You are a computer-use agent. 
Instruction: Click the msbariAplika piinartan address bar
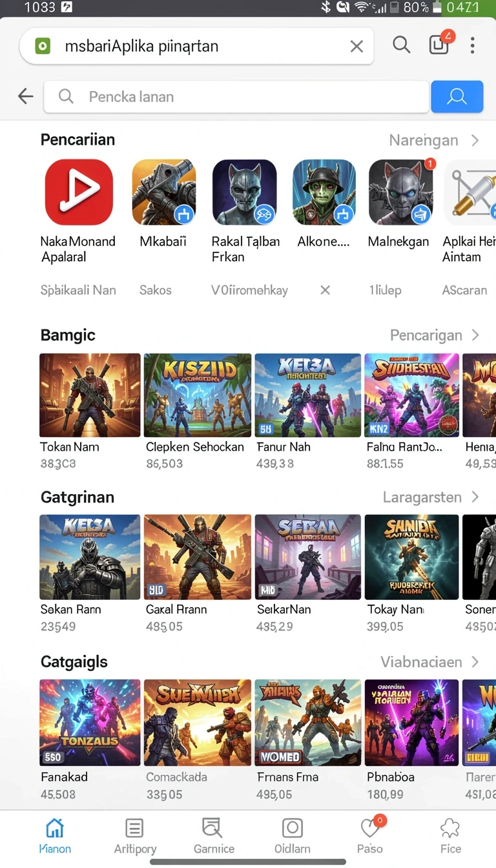click(196, 46)
